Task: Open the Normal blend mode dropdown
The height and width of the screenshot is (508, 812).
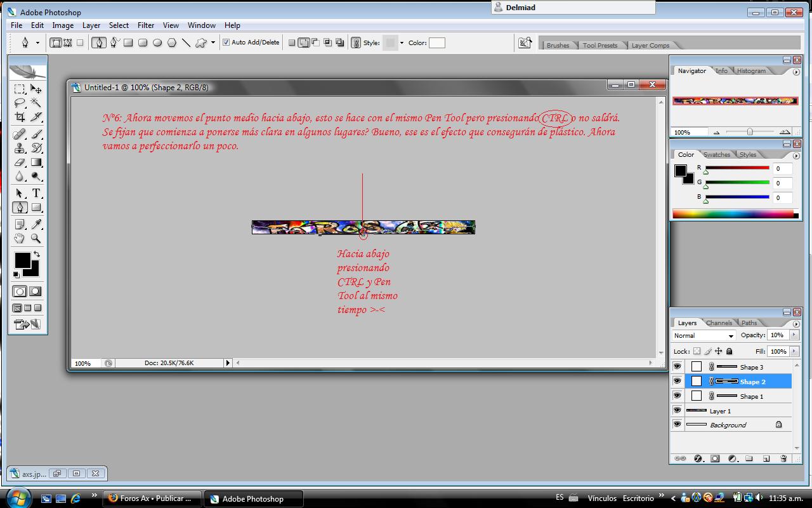Action: (x=704, y=335)
